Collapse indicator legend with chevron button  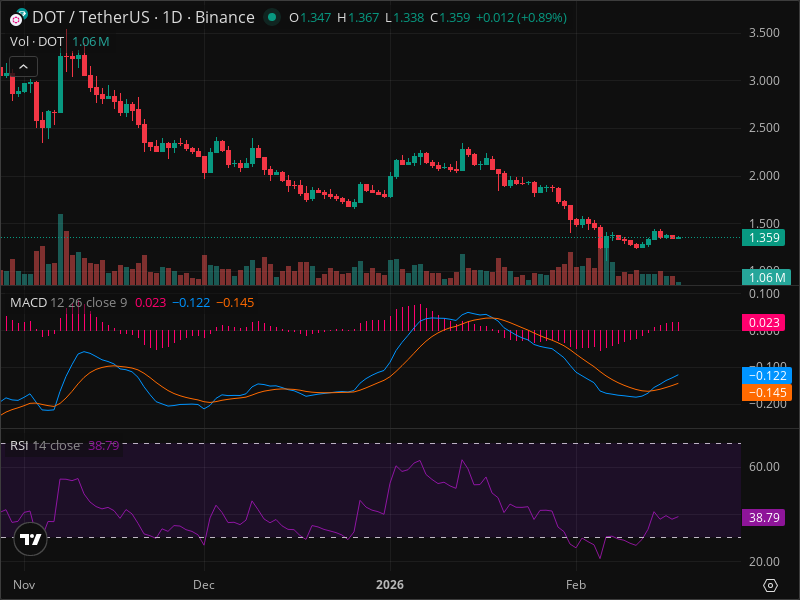[23, 66]
